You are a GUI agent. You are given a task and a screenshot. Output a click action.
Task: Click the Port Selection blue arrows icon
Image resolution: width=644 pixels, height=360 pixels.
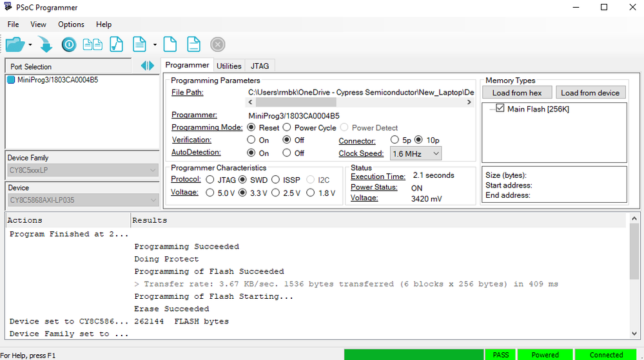148,66
